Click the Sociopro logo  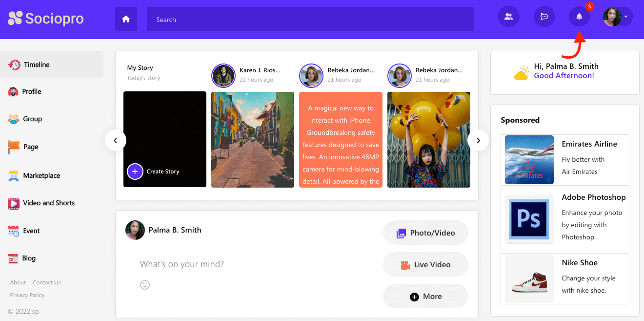pos(46,19)
